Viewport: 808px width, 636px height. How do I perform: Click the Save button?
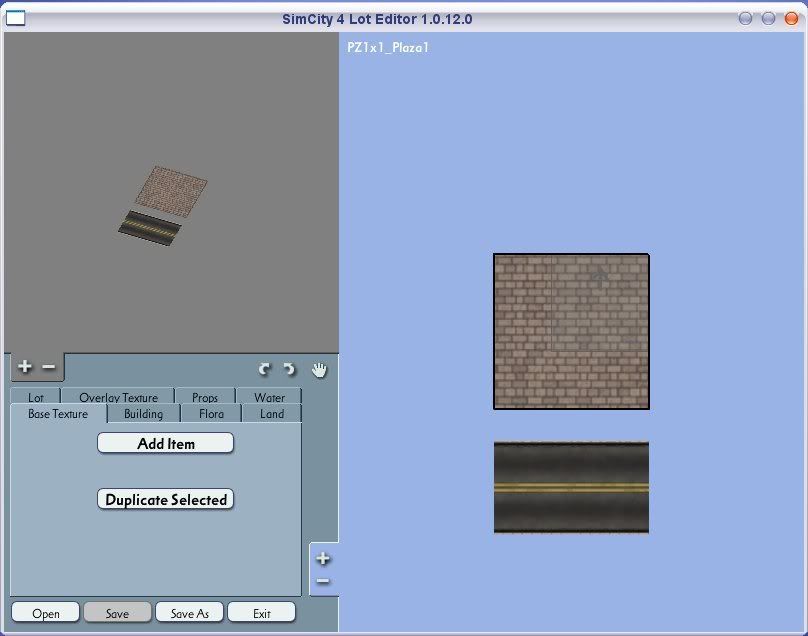click(x=117, y=613)
